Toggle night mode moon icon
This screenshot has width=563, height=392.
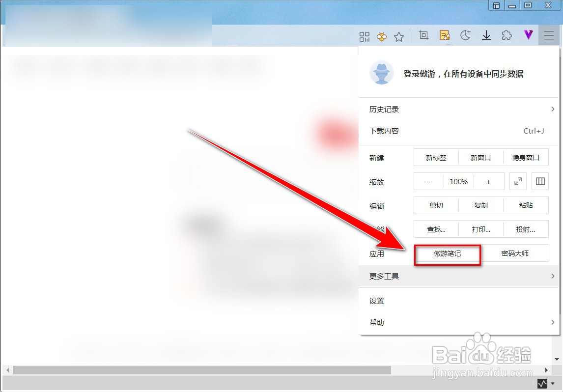pyautogui.click(x=466, y=35)
